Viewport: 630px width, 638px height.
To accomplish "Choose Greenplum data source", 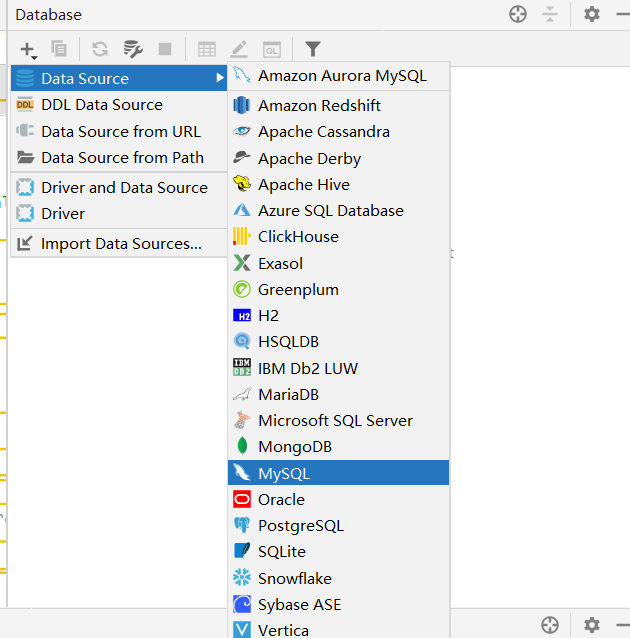I will (x=339, y=290).
